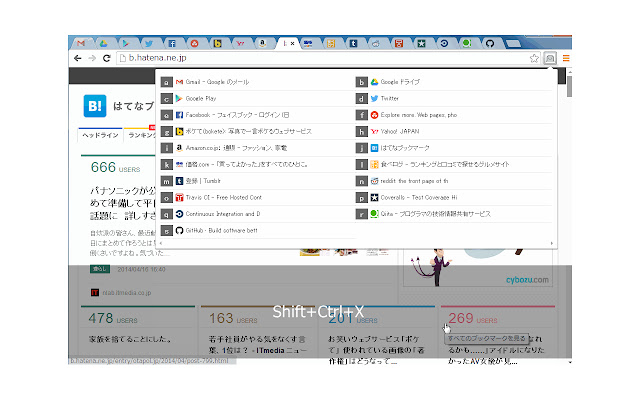Switch to the Yahoo browser tab
The height and width of the screenshot is (400, 640).
(x=240, y=43)
